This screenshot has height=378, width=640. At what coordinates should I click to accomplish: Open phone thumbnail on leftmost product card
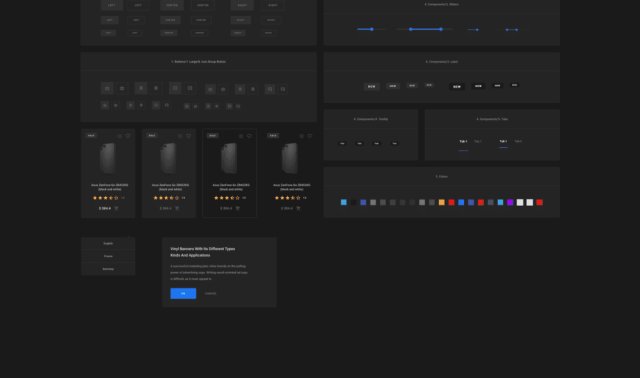click(x=108, y=158)
